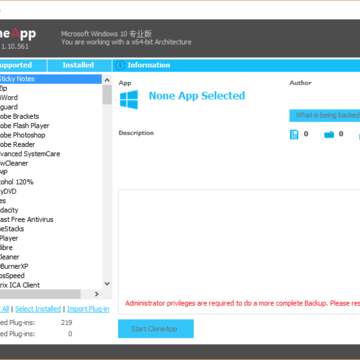The width and height of the screenshot is (360, 360).
Task: Click the Start CloneApp button
Action: (156, 329)
